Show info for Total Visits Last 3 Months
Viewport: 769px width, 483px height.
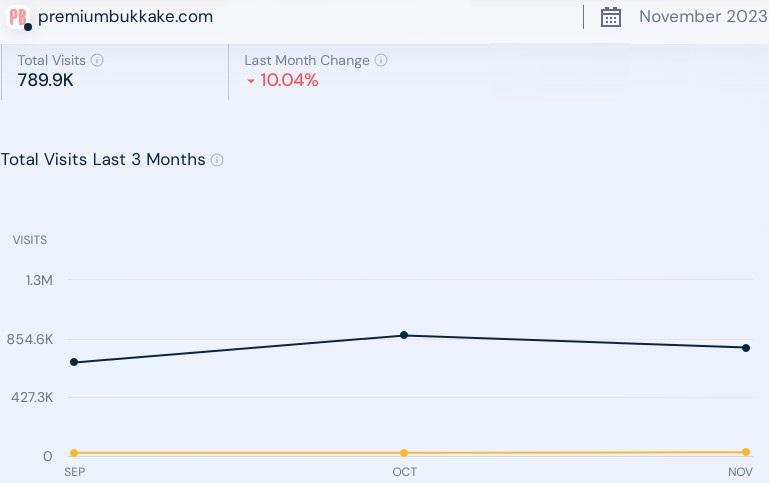217,160
